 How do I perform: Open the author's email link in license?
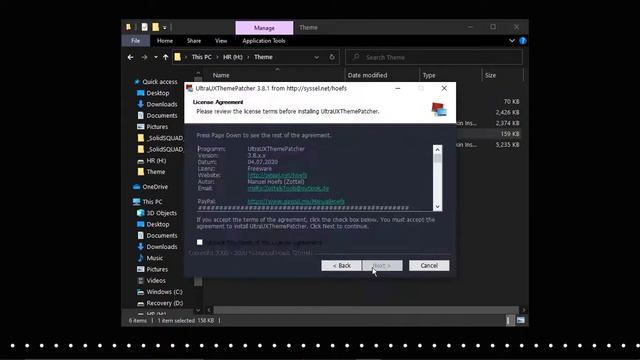pos(288,188)
